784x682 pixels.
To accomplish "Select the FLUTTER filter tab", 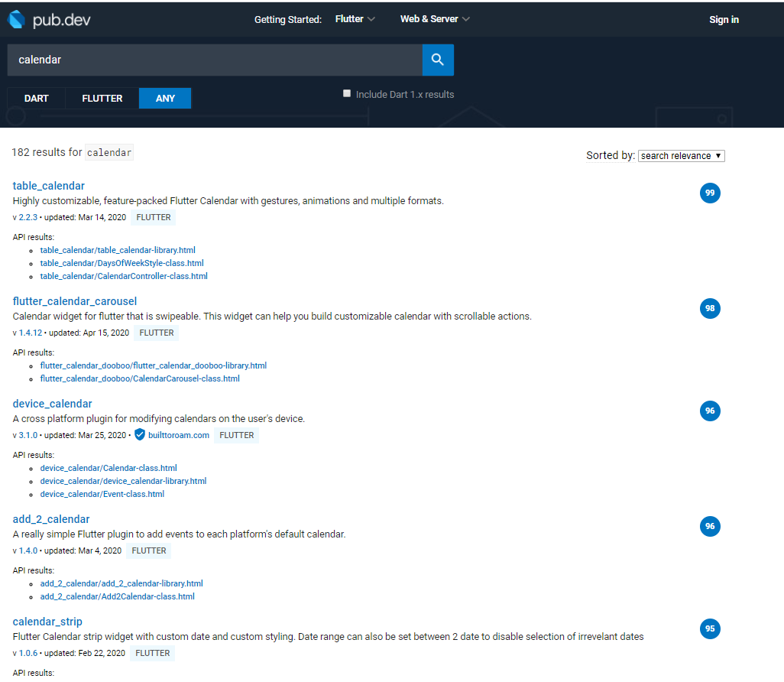I will [102, 99].
